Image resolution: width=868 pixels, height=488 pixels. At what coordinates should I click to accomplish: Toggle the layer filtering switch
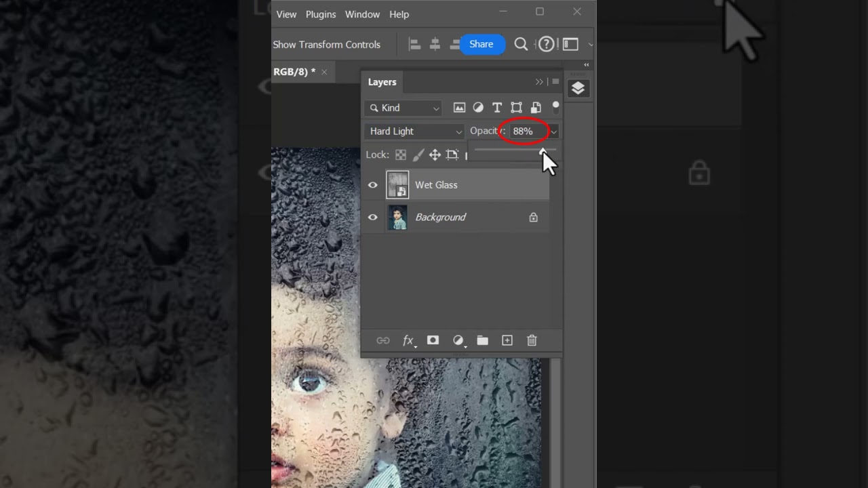555,106
